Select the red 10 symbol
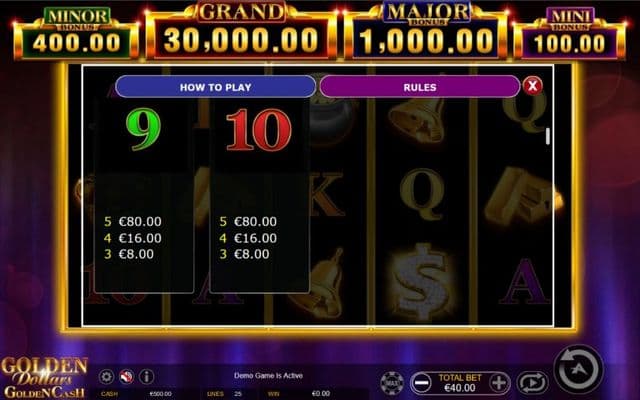This screenshot has height=400, width=640. pos(258,130)
